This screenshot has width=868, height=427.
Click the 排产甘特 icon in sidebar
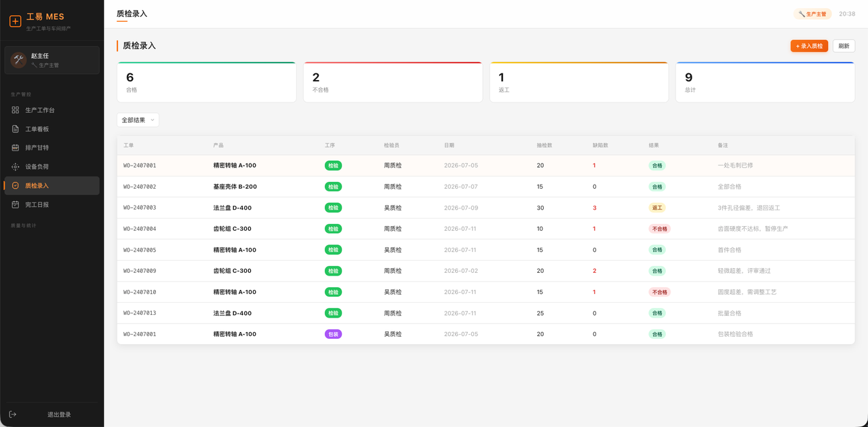(16, 147)
